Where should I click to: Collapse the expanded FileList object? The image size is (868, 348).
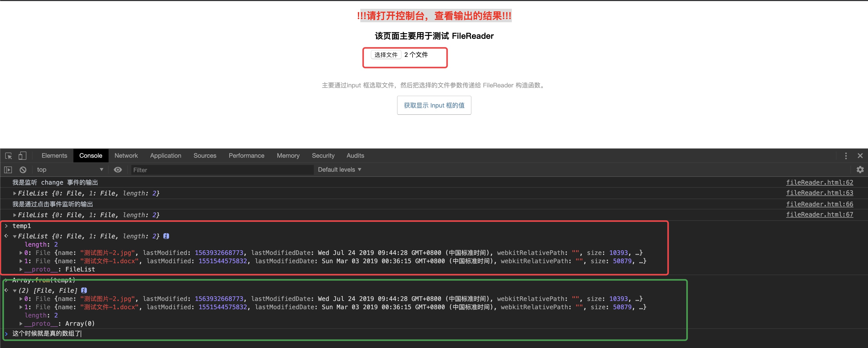coord(15,236)
